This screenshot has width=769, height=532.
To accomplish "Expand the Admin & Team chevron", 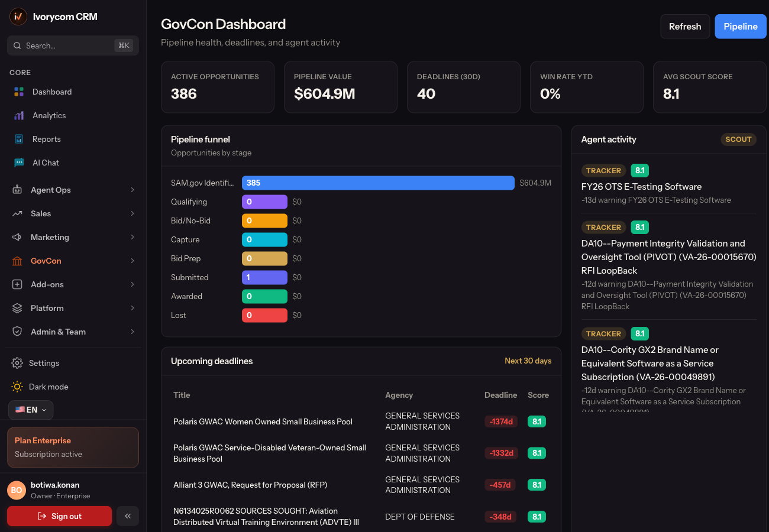I will (x=133, y=332).
